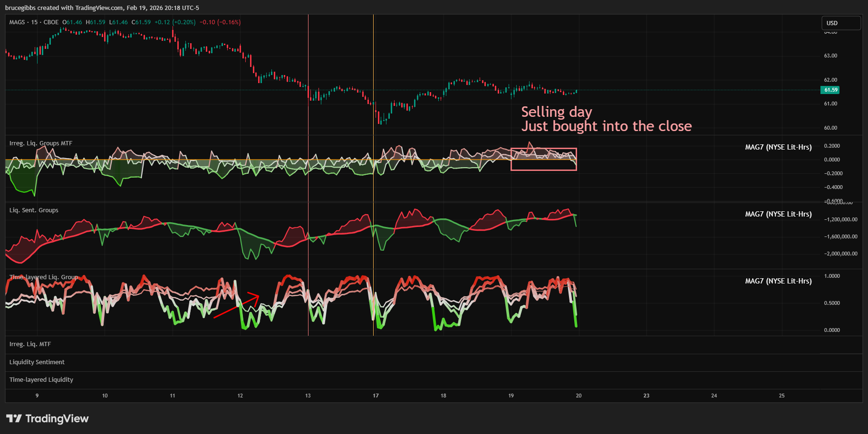868x434 pixels.
Task: Click the brucegibbs TradingView.com header text
Action: coord(102,8)
